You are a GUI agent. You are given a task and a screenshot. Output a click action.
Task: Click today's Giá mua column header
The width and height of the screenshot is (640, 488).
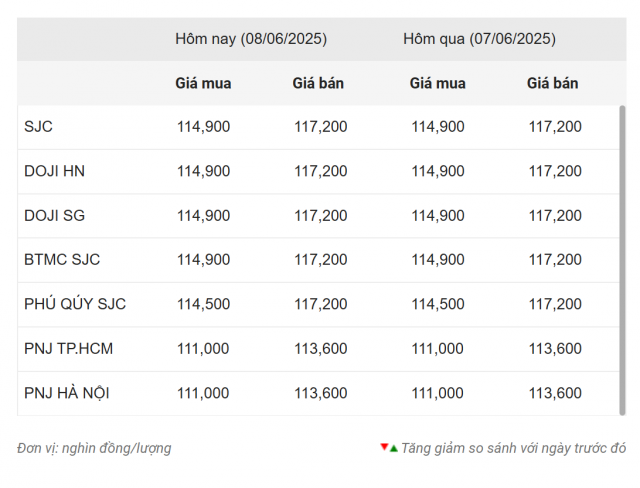[203, 83]
